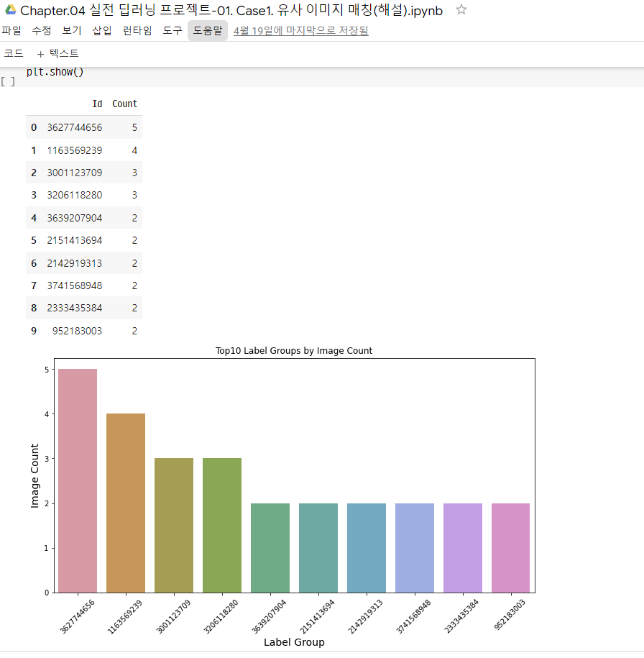Click the purple bar for 2333435384
Screen dimensions: 644x658
click(463, 548)
